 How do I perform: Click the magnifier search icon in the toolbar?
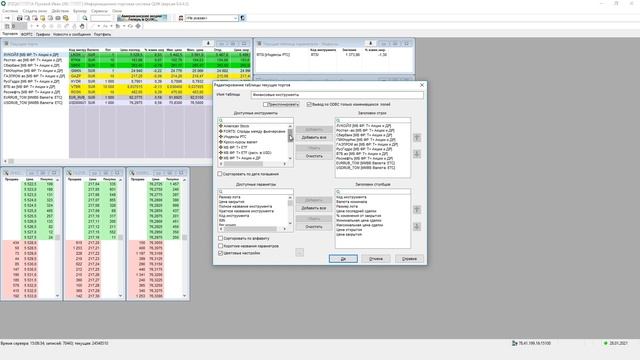point(85,18)
